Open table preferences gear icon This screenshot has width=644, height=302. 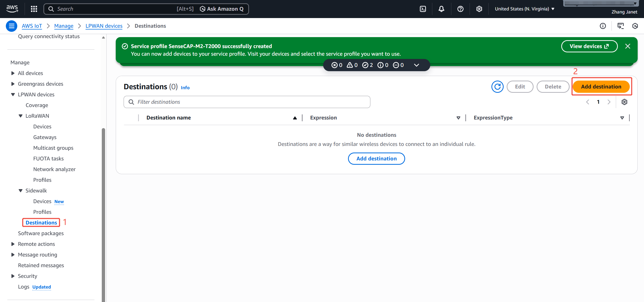624,102
